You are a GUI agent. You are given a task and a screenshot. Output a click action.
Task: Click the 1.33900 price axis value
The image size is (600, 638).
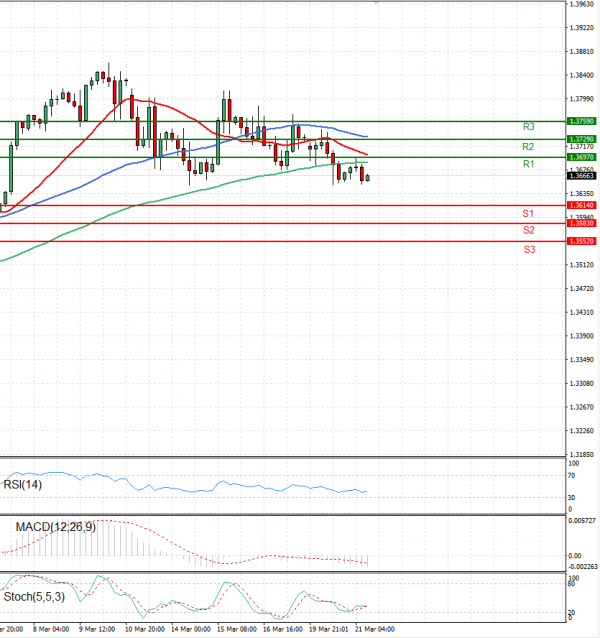point(582,336)
